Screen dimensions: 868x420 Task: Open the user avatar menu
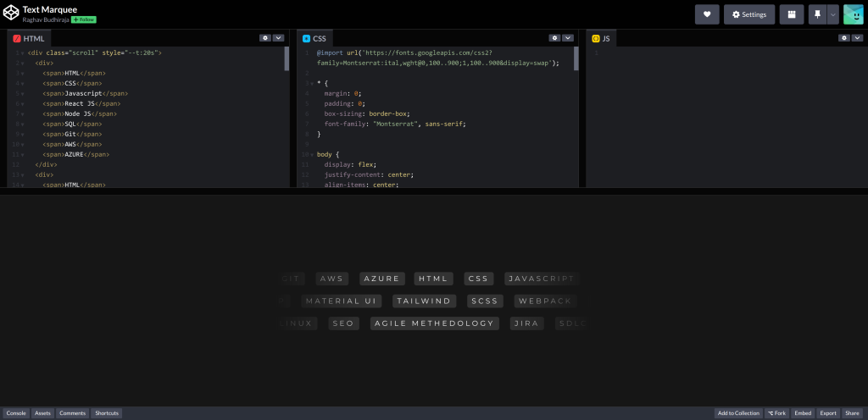click(853, 14)
